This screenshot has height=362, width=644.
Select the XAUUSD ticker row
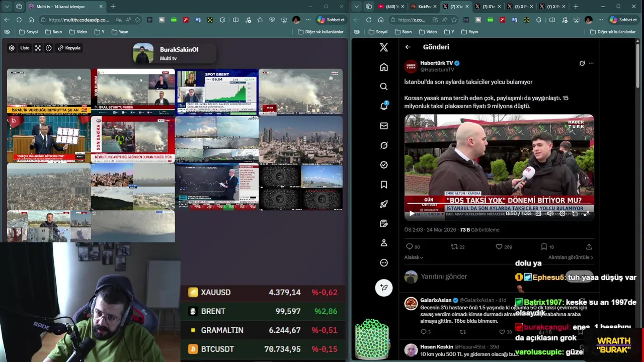[263, 292]
